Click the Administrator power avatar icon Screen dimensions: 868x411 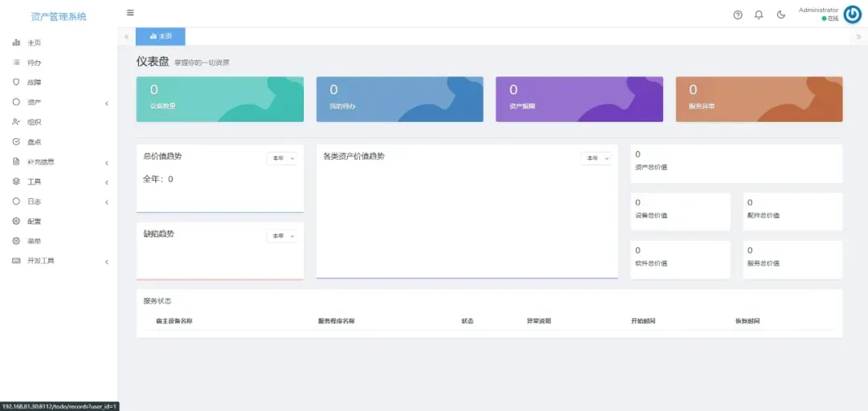tap(852, 14)
